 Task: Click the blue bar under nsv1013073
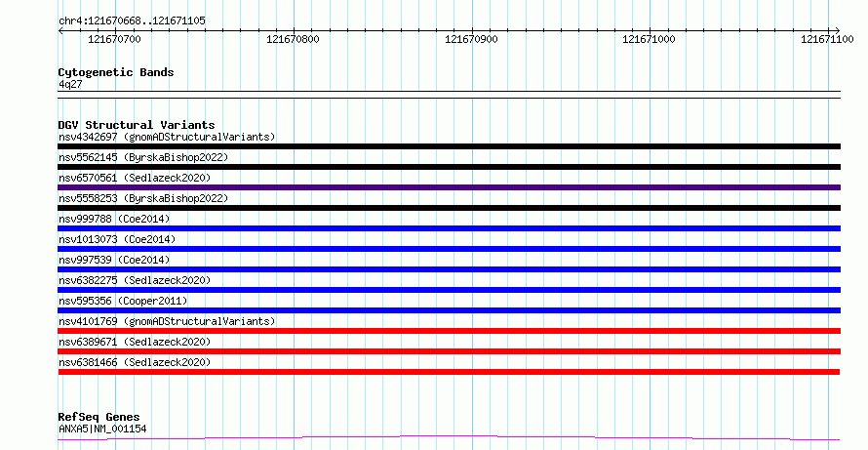449,249
